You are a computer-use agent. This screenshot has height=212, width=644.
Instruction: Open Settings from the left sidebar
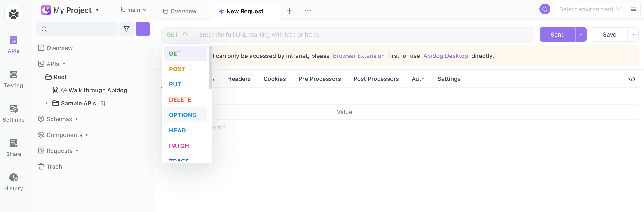point(13,113)
